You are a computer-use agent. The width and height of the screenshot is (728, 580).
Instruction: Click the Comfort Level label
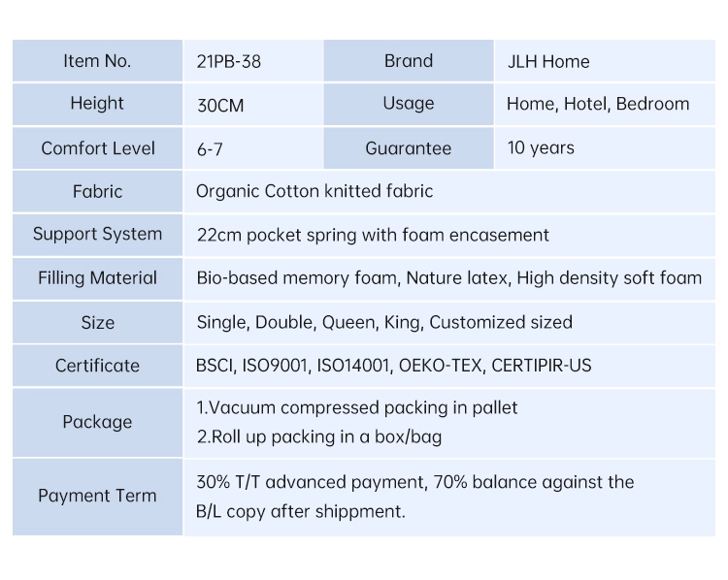(97, 148)
